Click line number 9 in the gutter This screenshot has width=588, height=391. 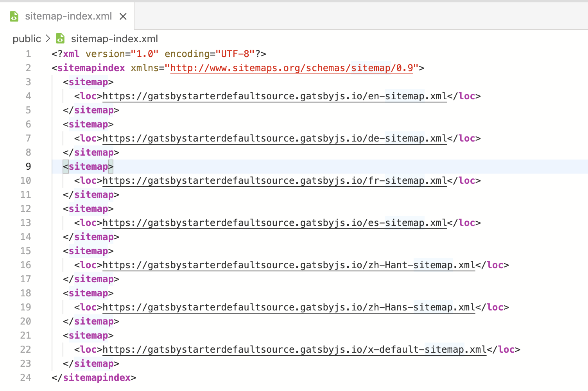(x=28, y=167)
